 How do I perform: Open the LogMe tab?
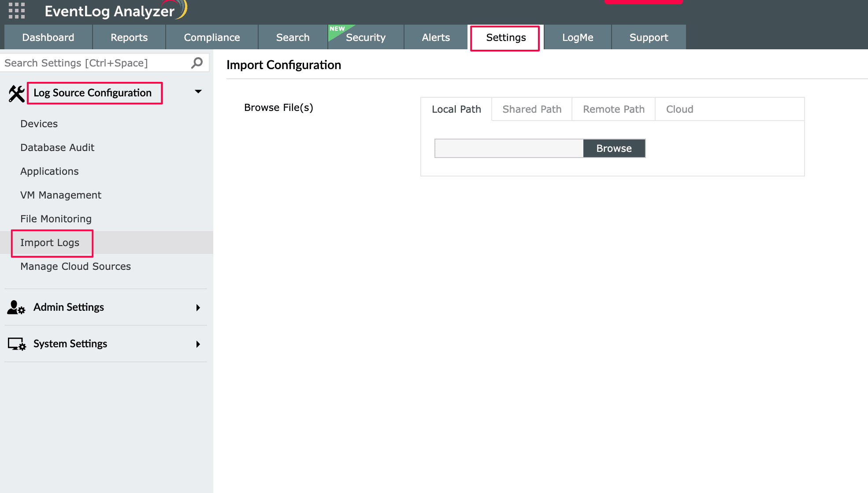[578, 37]
